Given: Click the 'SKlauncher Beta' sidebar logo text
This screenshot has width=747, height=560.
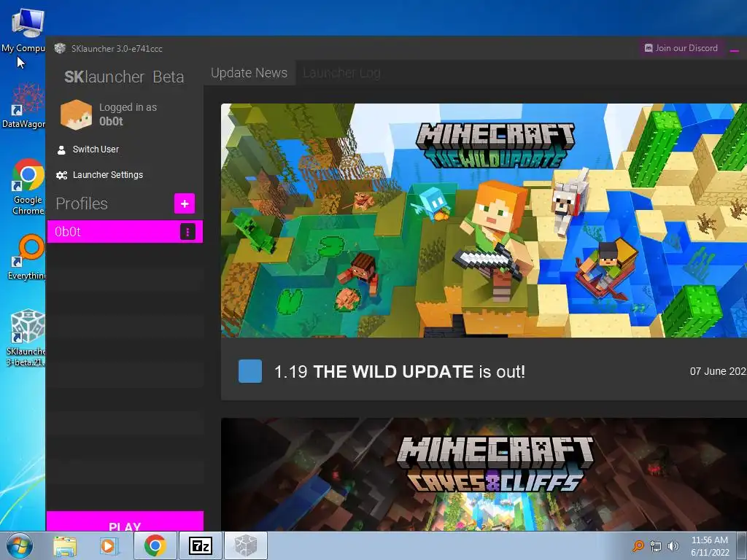Looking at the screenshot, I should click(124, 77).
